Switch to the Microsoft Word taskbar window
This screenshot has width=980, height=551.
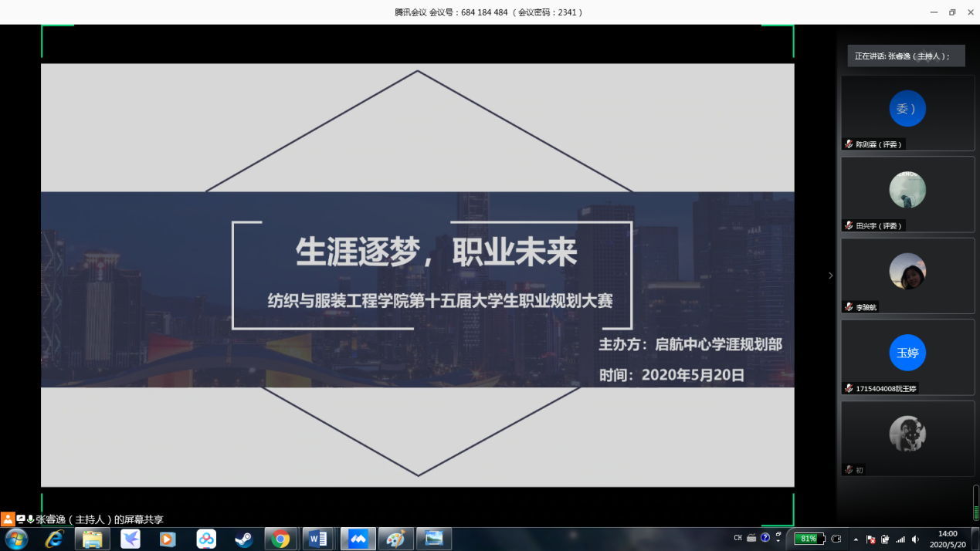pyautogui.click(x=318, y=539)
